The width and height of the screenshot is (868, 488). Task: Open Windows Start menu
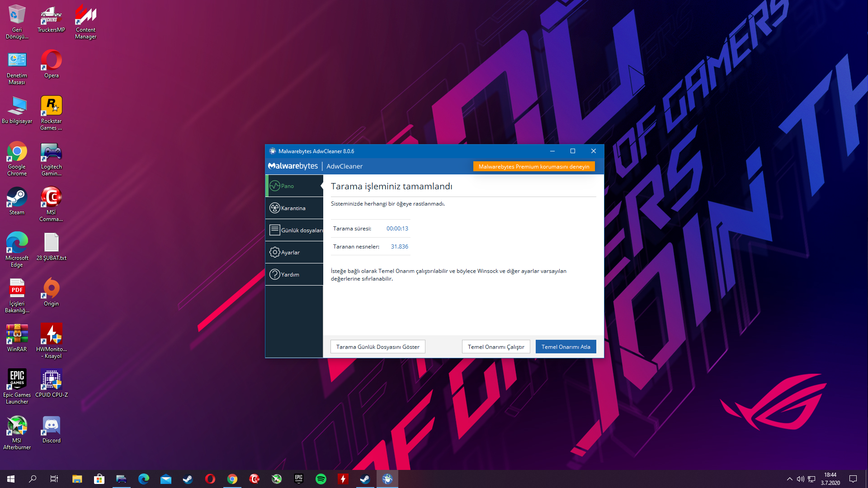[11, 479]
